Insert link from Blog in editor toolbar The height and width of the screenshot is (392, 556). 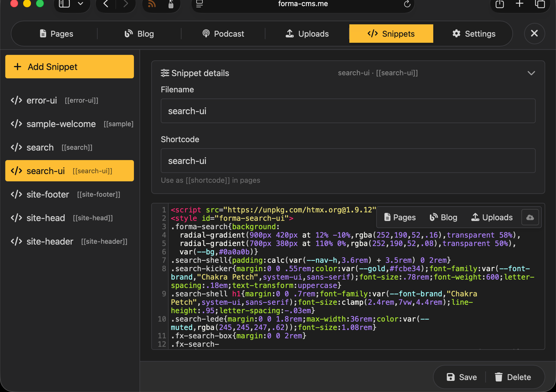click(x=443, y=217)
